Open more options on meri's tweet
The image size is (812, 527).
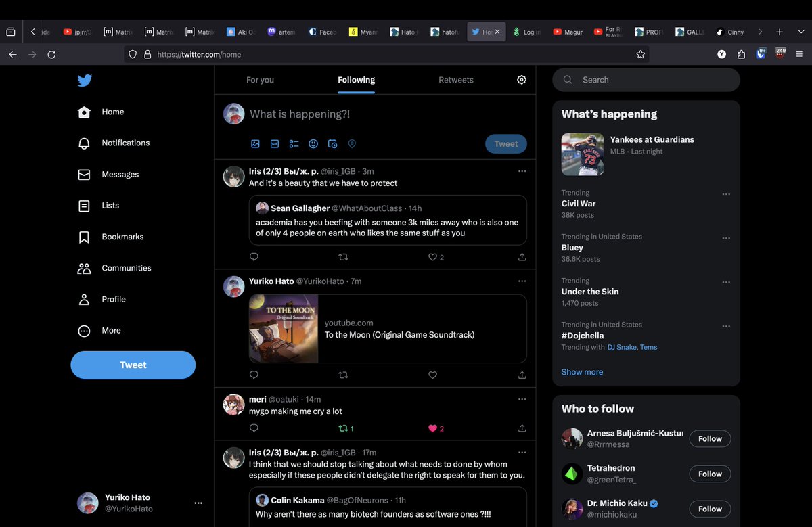coord(522,400)
